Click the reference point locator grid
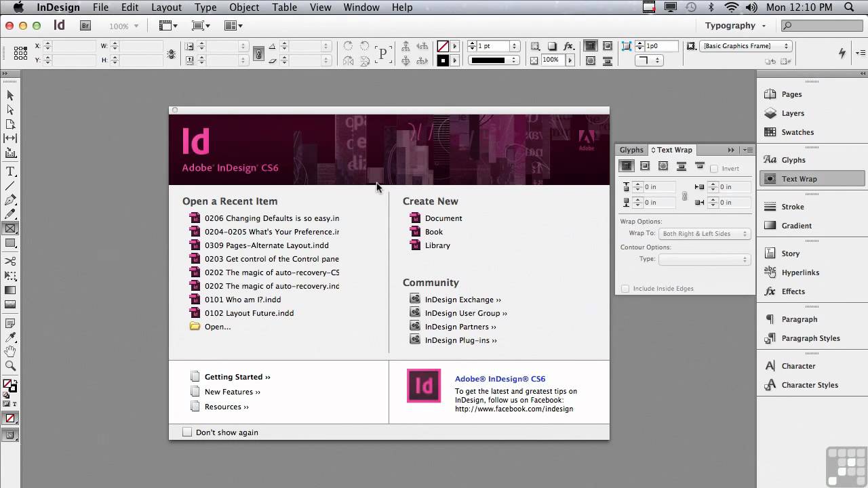Image resolution: width=868 pixels, height=488 pixels. (x=20, y=53)
